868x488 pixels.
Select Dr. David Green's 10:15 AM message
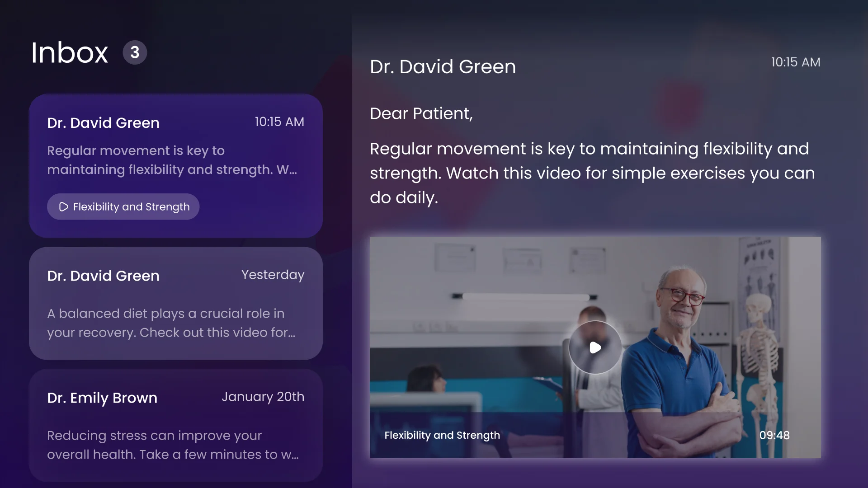(x=176, y=166)
